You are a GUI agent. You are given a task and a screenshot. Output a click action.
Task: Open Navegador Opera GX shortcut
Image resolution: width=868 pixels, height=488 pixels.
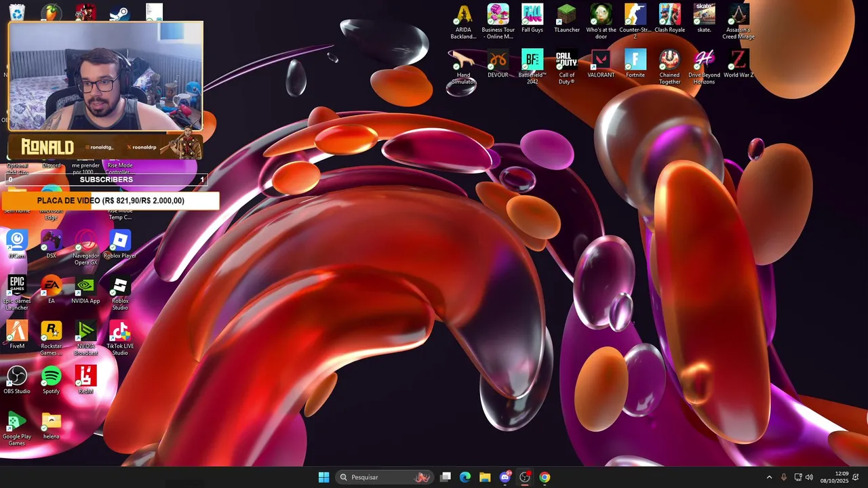(x=85, y=247)
